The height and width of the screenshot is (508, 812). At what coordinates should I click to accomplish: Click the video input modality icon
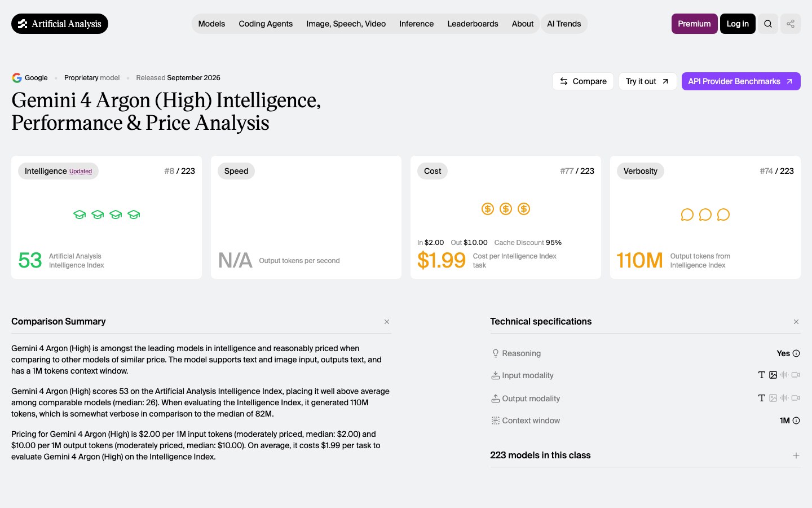point(796,375)
